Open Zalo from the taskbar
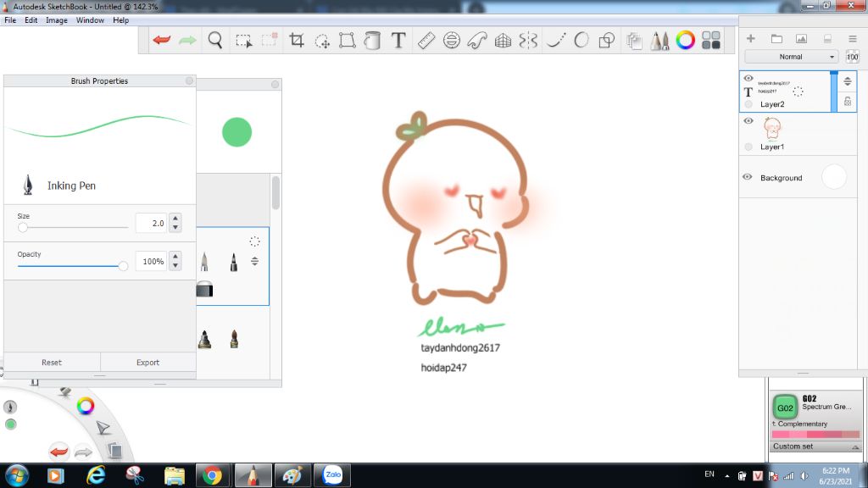Viewport: 868px width, 488px height. click(x=332, y=475)
